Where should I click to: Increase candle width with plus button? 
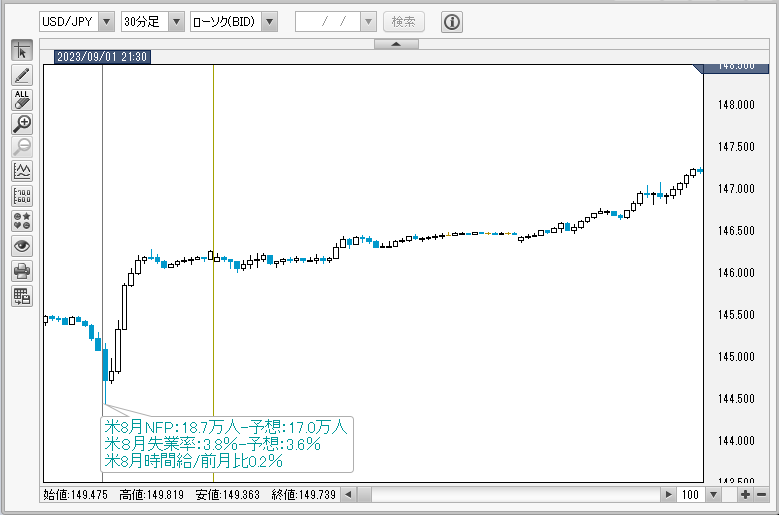(745, 495)
